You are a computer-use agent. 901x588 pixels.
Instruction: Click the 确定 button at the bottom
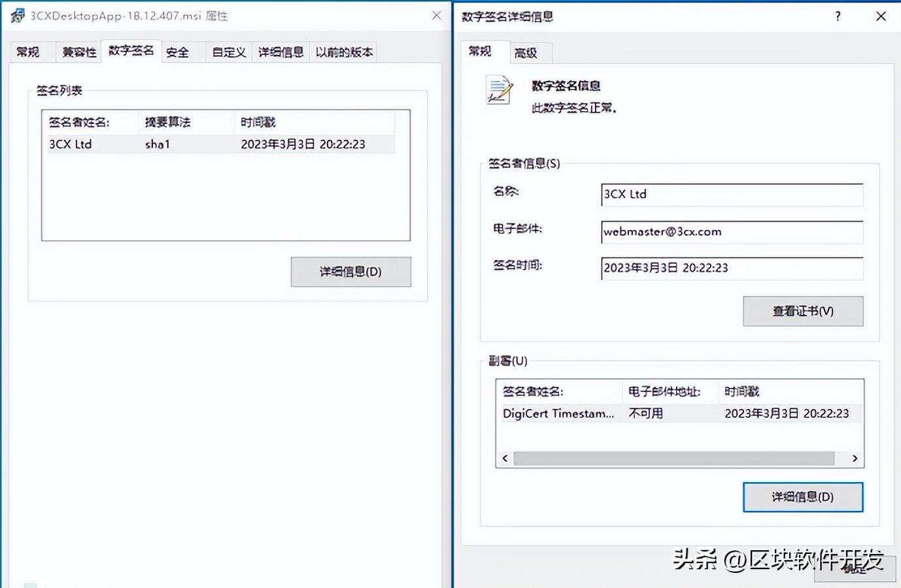855,569
